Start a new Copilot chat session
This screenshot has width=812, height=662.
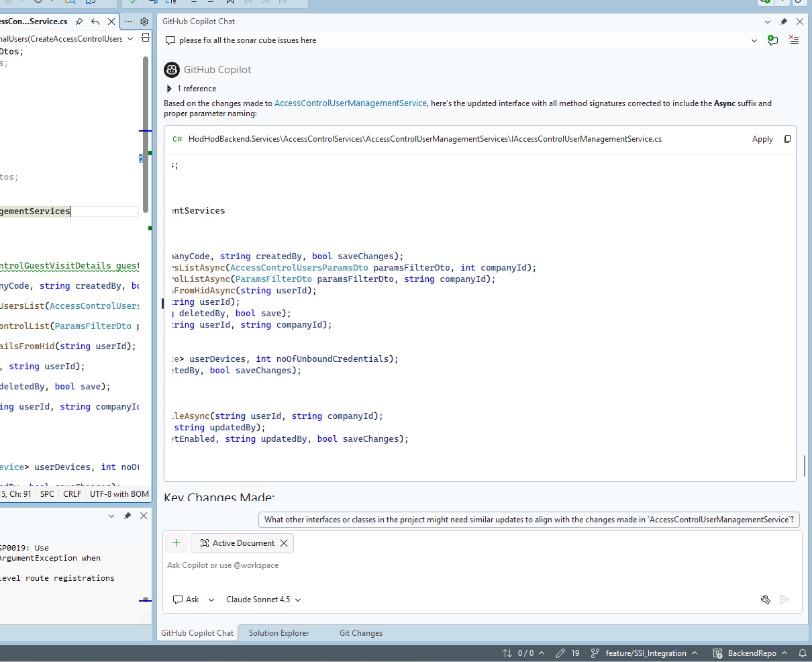tap(772, 40)
